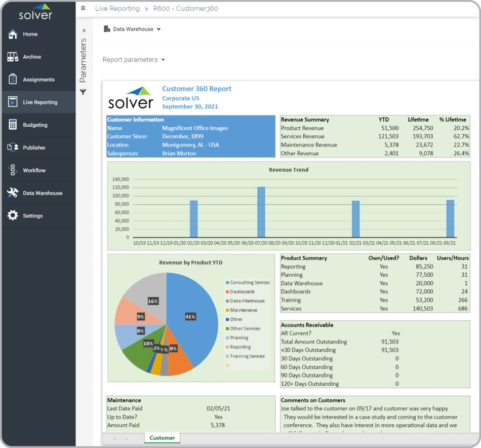The width and height of the screenshot is (481, 448).
Task: Click the Home icon in sidebar
Action: coord(13,34)
